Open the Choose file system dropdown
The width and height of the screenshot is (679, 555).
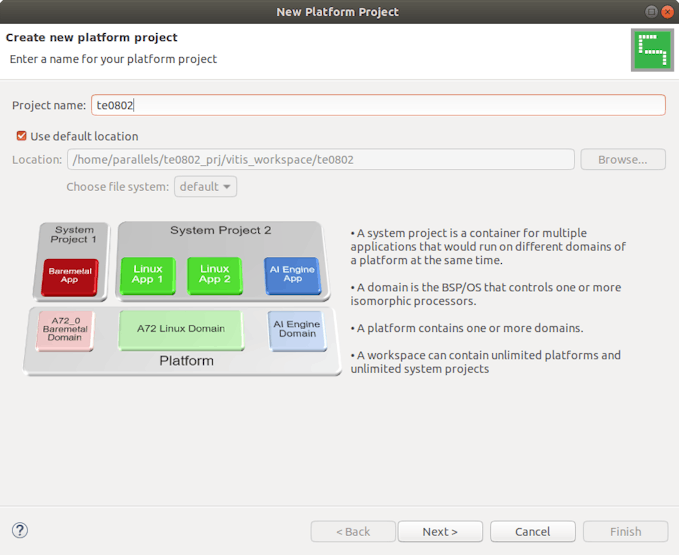[x=205, y=186]
